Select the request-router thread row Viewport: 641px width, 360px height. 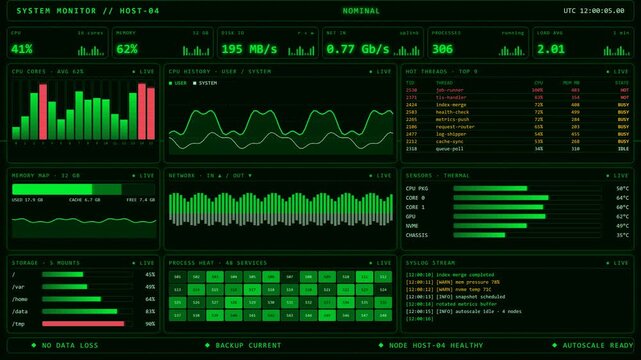pos(517,127)
